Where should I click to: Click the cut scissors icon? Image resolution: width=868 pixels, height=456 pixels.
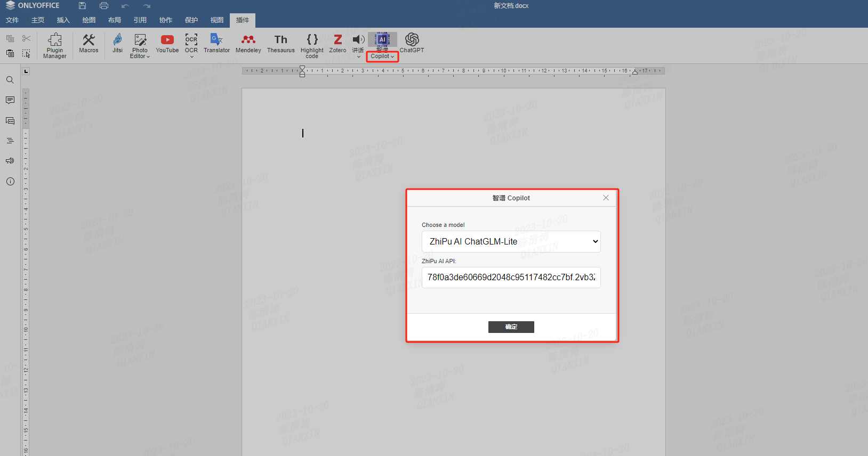pos(26,38)
